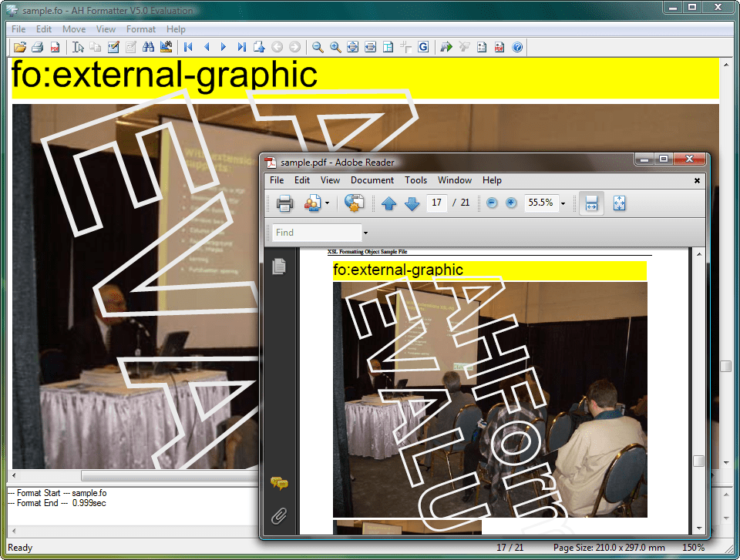Click the AH Formatter vertical scrollbar thumb

(726, 366)
